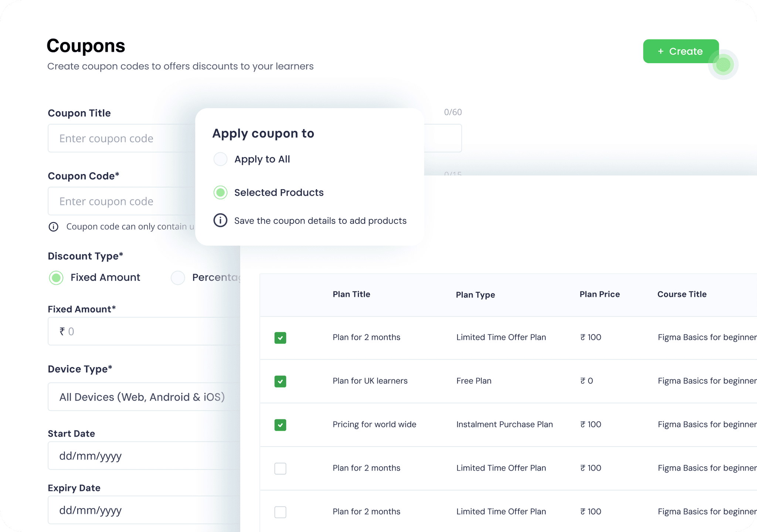Choose the Fixed Amount discount type
The image size is (757, 532).
(56, 278)
